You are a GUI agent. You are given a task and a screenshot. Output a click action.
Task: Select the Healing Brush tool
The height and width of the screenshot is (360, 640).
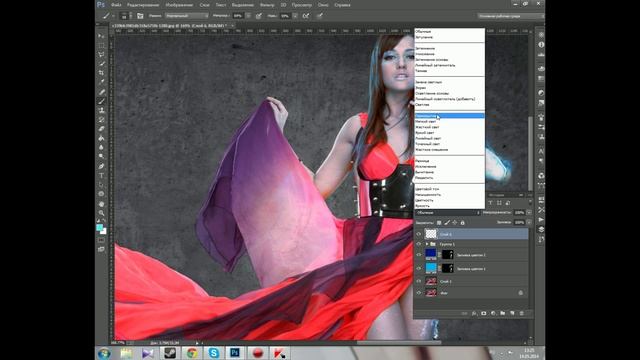(101, 92)
